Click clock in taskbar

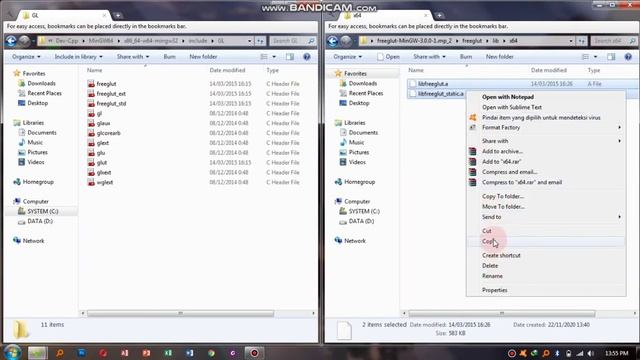[617, 353]
